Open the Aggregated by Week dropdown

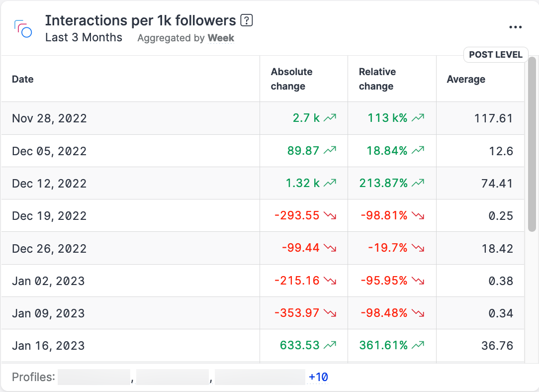[221, 38]
